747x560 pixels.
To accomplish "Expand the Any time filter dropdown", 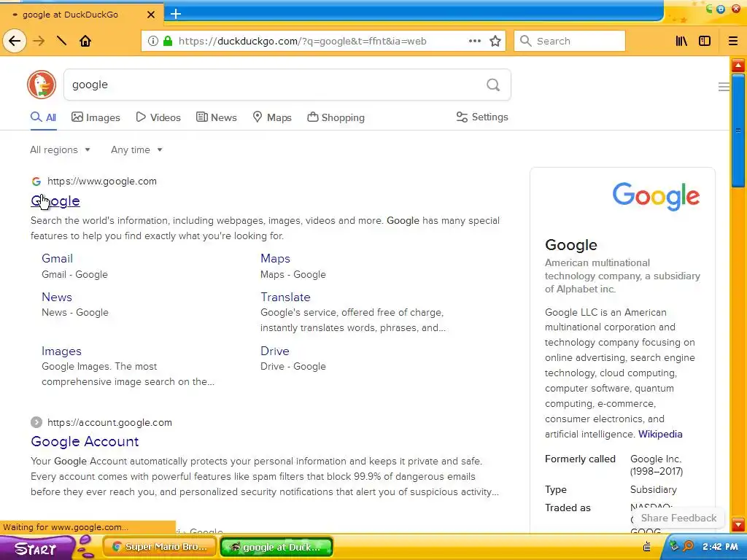I will [136, 149].
